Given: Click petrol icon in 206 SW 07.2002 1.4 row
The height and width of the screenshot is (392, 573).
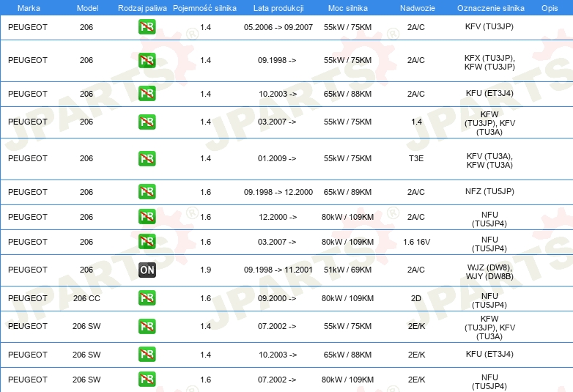Looking at the screenshot, I should tap(147, 326).
